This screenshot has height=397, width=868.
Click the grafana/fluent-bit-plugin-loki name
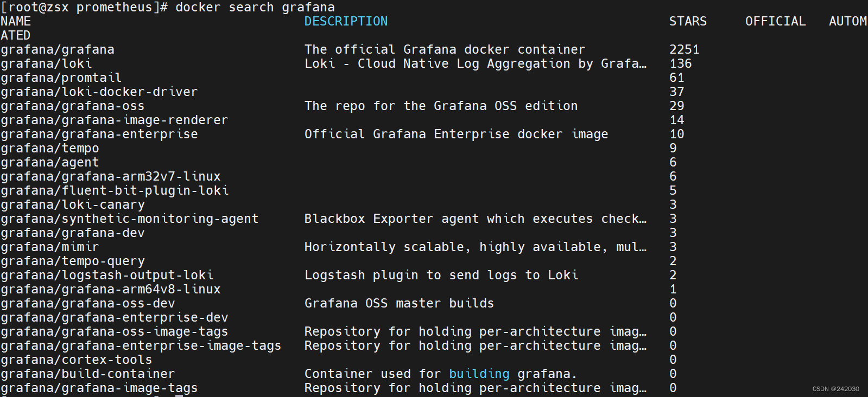pos(115,191)
